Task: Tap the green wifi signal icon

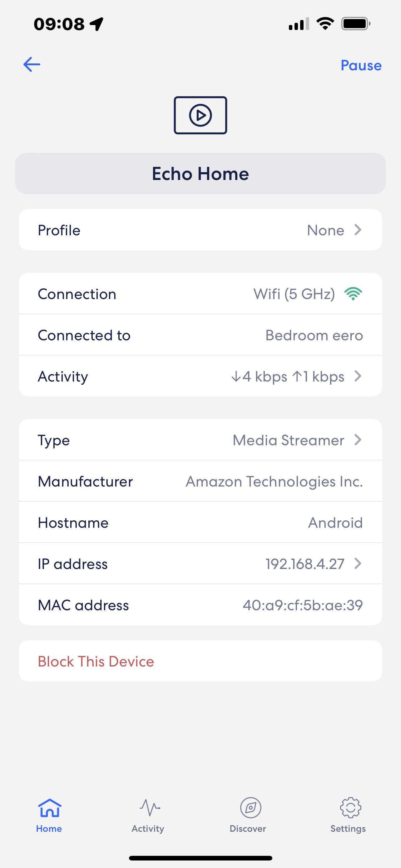Action: 353,294
